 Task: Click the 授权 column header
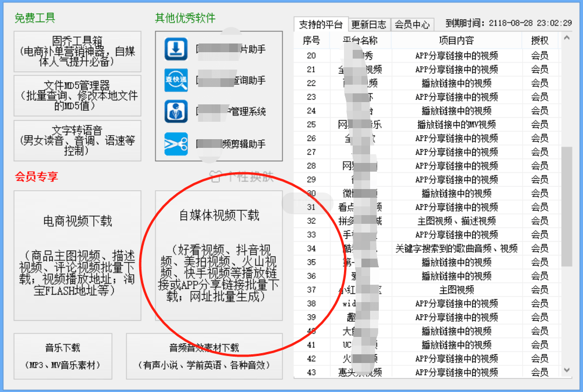(539, 41)
